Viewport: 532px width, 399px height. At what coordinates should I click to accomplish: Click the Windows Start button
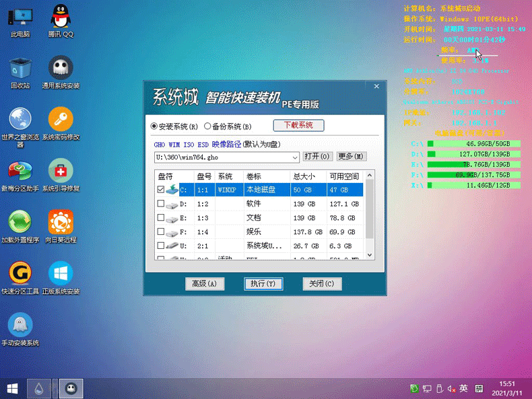[12, 388]
